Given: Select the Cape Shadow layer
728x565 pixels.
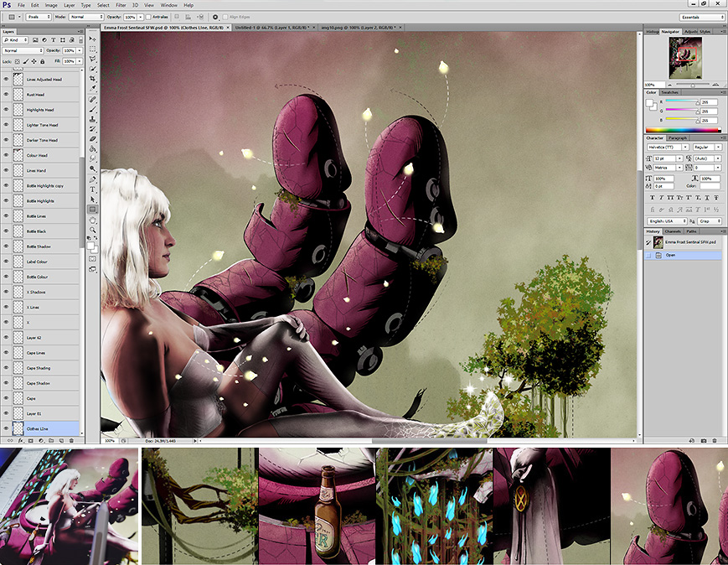Looking at the screenshot, I should (x=40, y=383).
